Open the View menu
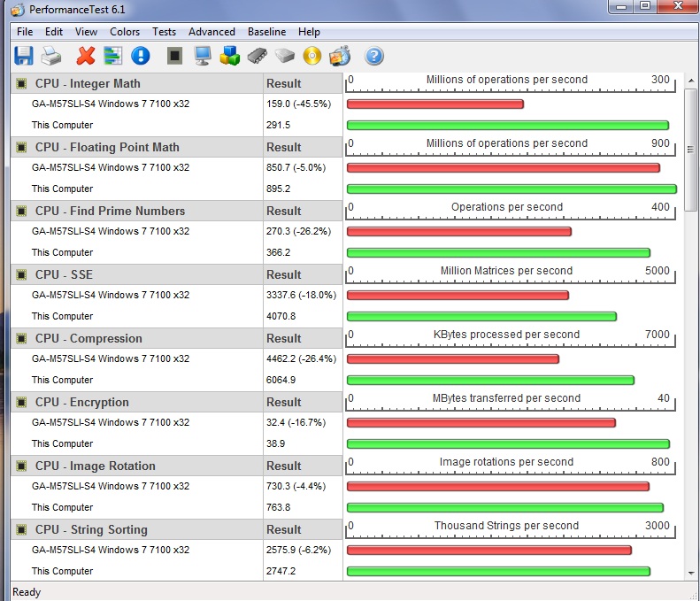The height and width of the screenshot is (601, 700). click(86, 32)
